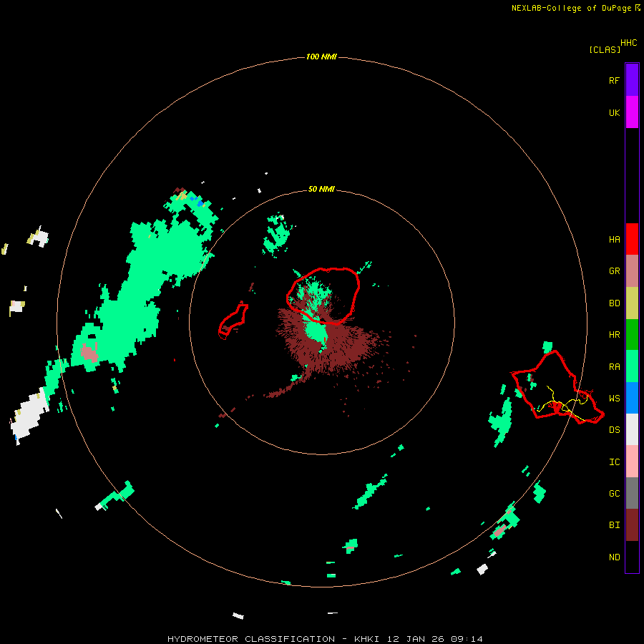Select the GR graupel legend swatch
Image resolution: width=644 pixels, height=644 pixels.
click(x=632, y=271)
